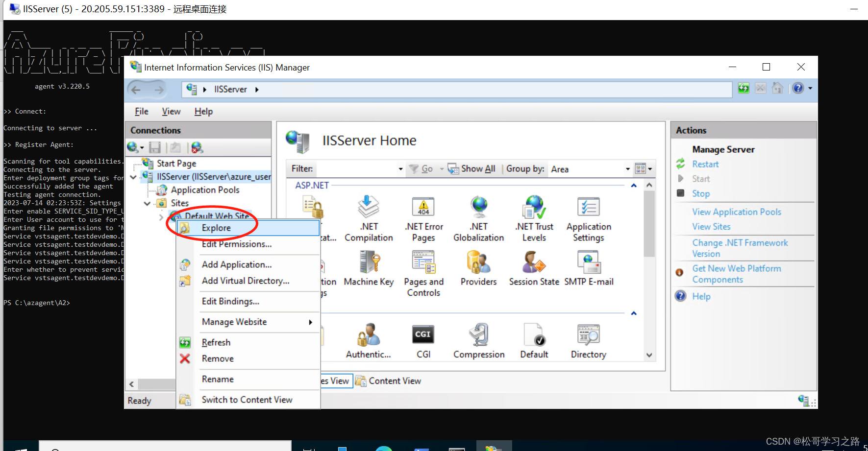The height and width of the screenshot is (451, 868).
Task: Click the Stop server action link
Action: [701, 193]
